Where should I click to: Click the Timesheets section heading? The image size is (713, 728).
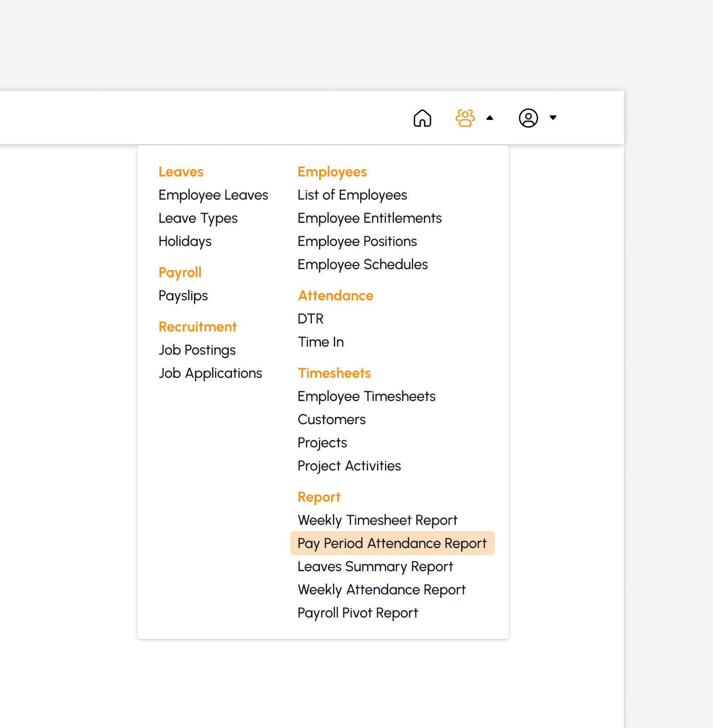coord(334,373)
